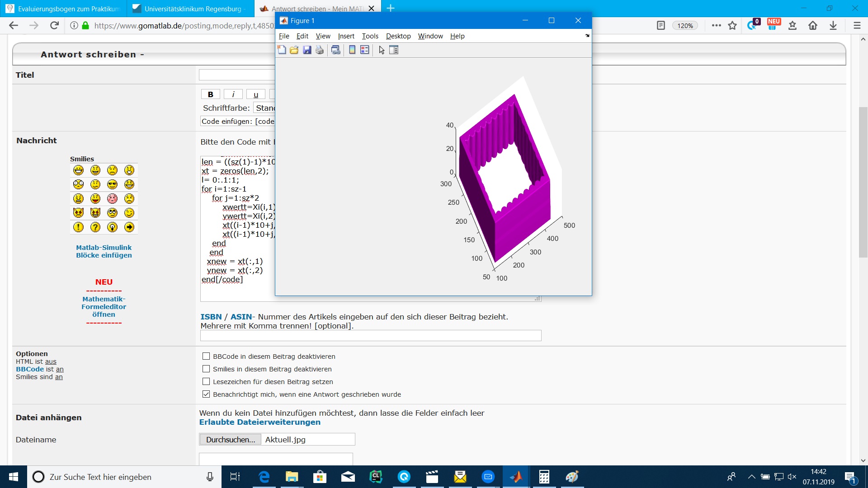Save the figure with floppy disk icon
868x488 pixels.
(x=307, y=50)
